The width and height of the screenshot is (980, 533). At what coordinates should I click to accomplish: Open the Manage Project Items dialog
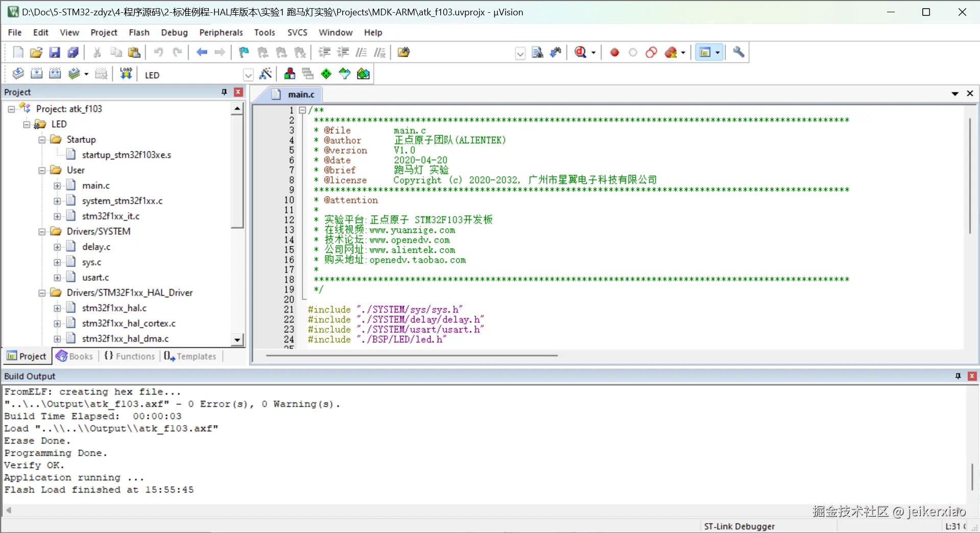coord(290,74)
